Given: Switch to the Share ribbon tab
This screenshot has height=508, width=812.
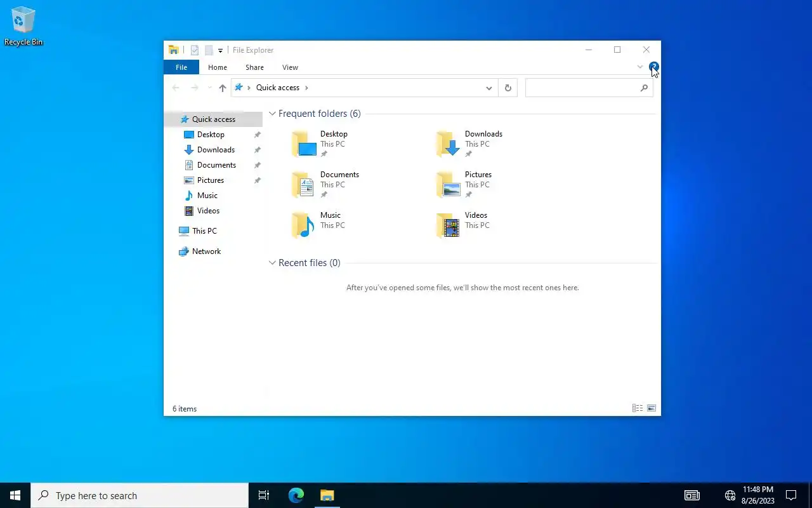Looking at the screenshot, I should [x=255, y=67].
